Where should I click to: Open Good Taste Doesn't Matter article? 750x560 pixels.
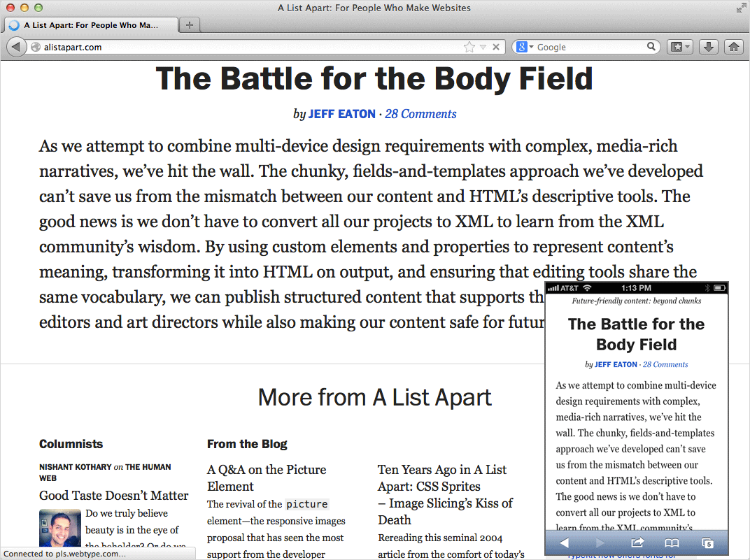(114, 496)
